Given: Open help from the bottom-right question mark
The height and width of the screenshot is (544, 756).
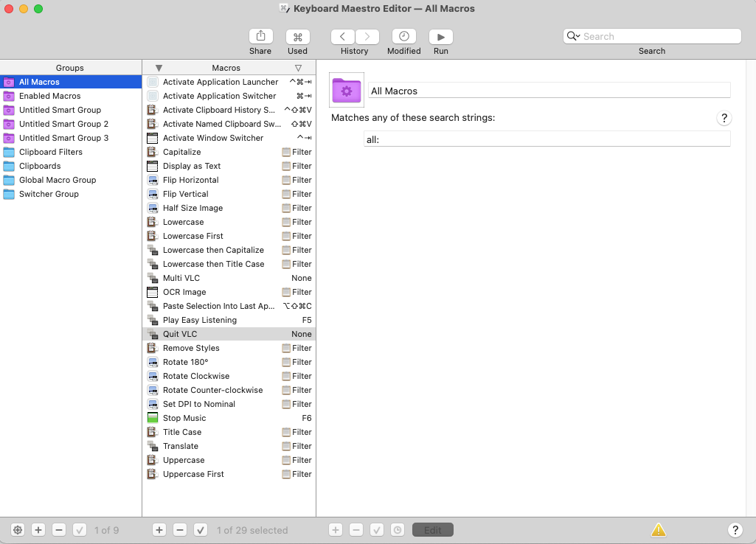Looking at the screenshot, I should pos(735,529).
